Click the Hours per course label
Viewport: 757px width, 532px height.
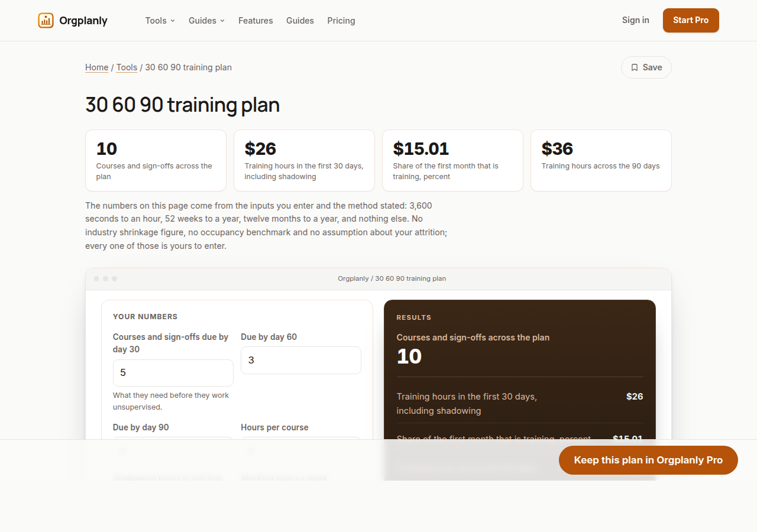274,427
